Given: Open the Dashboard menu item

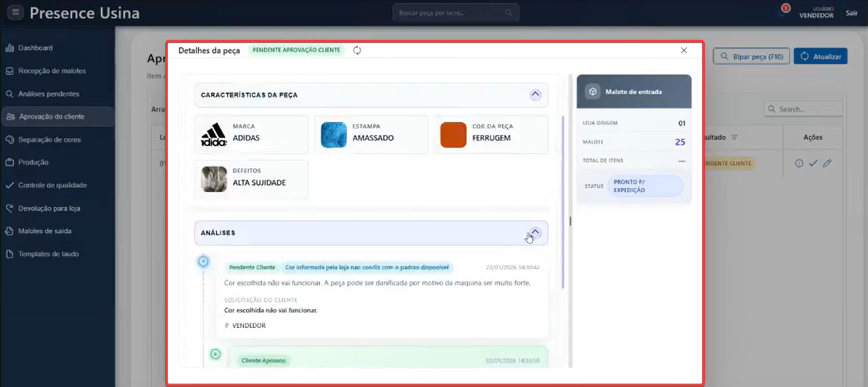Looking at the screenshot, I should (35, 48).
